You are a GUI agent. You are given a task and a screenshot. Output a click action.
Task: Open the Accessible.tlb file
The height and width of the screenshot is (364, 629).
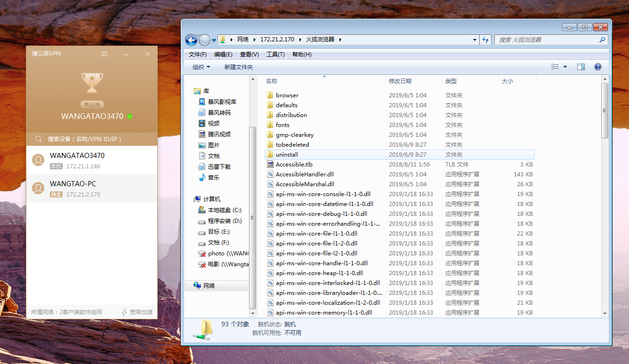tap(294, 165)
